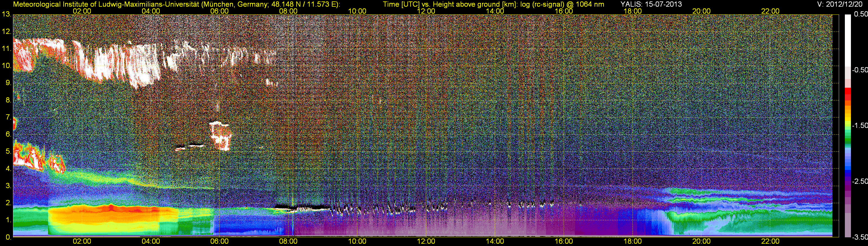Pick the 02:00 tick label on the bottom axis
Image resolution: width=868 pixels, height=246 pixels.
(82, 241)
